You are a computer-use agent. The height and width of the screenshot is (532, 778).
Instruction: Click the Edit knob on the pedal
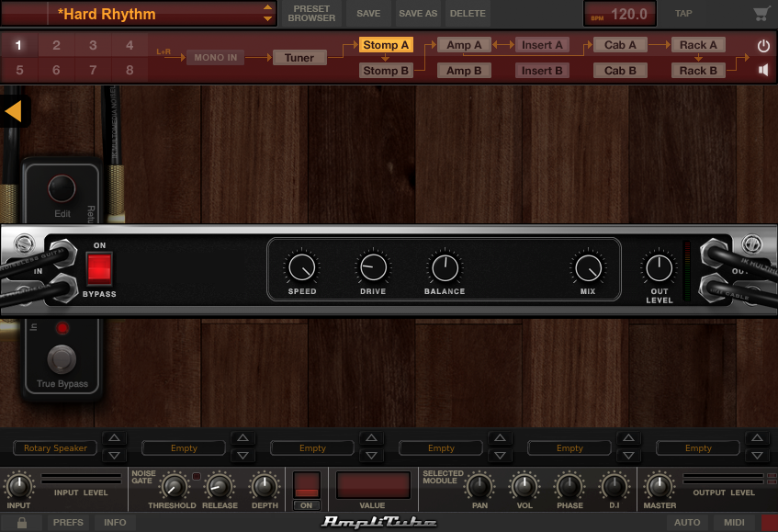(x=62, y=188)
